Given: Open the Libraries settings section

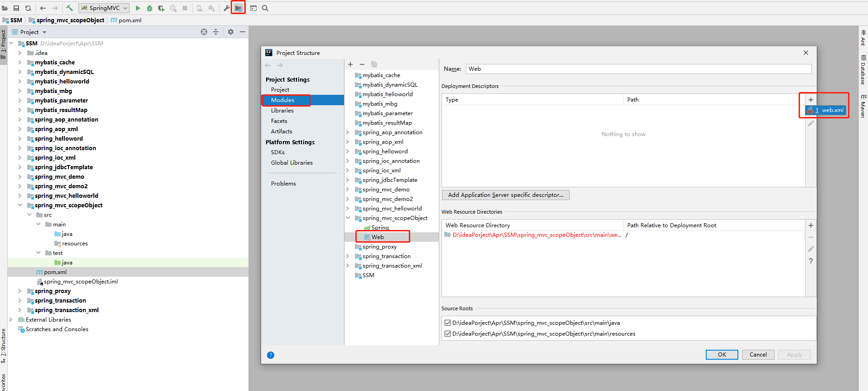Looking at the screenshot, I should pos(282,111).
